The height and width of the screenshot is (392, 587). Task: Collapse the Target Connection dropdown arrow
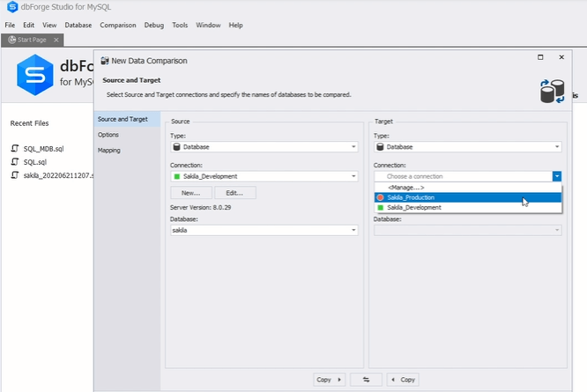(557, 176)
